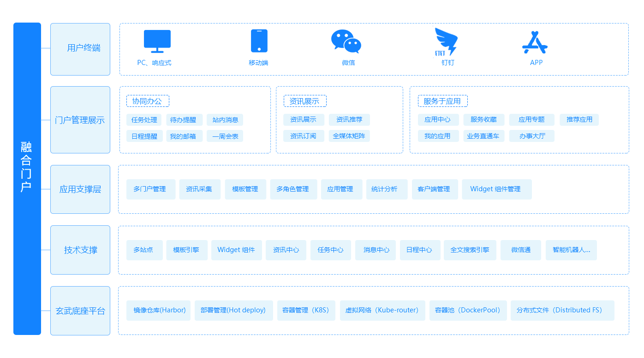Viewport: 644px width, 358px height.
Task: Click the WeChat chat bubbles icon
Action: [346, 41]
